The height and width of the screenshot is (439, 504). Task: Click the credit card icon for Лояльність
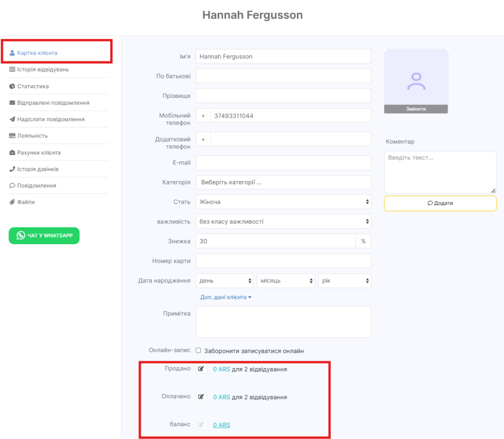coord(12,136)
